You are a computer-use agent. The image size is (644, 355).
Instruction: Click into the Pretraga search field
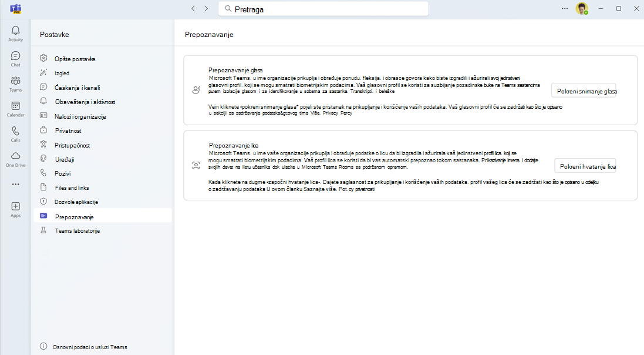click(x=323, y=9)
